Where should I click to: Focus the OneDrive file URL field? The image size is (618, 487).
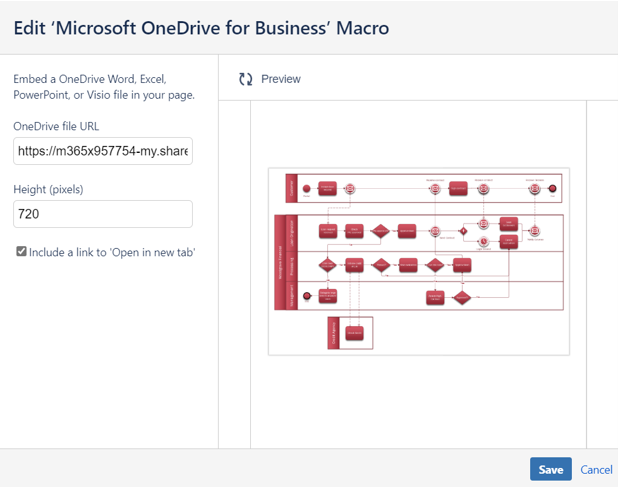tap(103, 152)
